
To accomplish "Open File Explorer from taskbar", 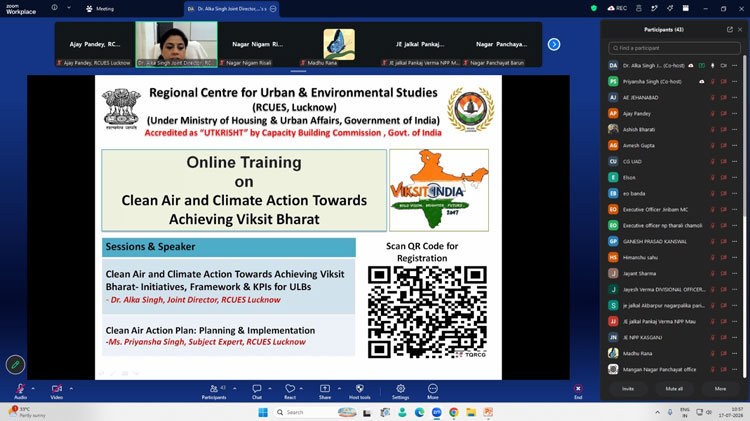I will coord(471,412).
